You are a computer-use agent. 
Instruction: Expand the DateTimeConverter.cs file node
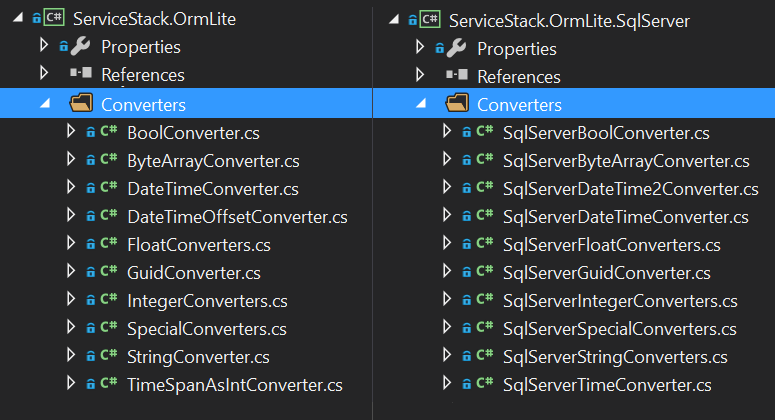pyautogui.click(x=71, y=187)
